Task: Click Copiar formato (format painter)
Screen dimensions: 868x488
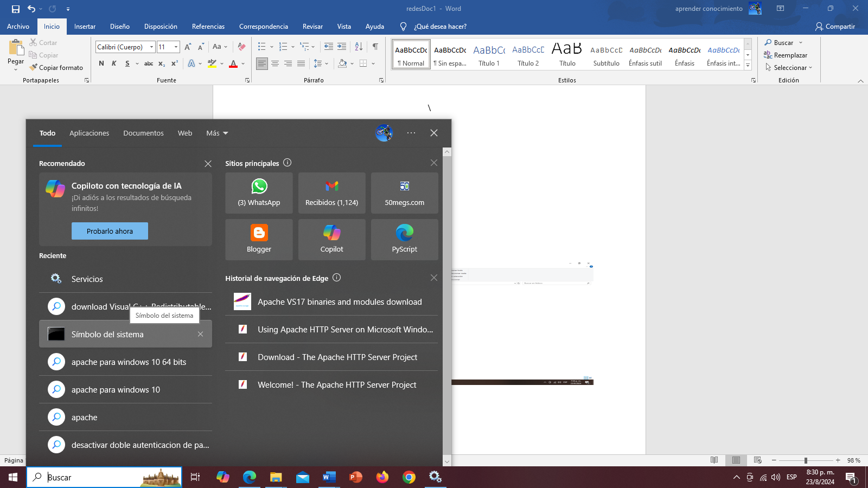Action: click(56, 68)
